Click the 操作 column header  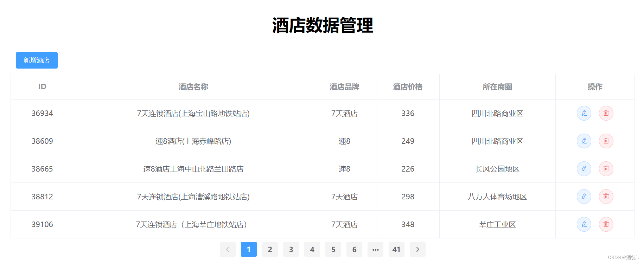click(595, 87)
